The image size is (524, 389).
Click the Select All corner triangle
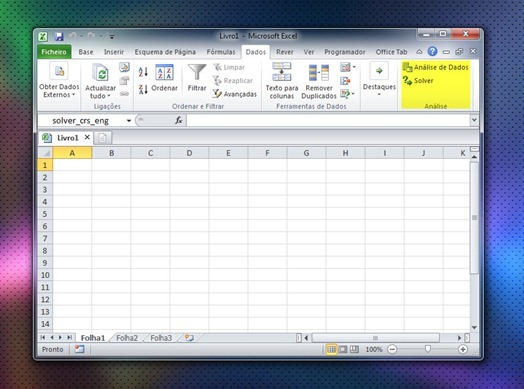pyautogui.click(x=46, y=153)
